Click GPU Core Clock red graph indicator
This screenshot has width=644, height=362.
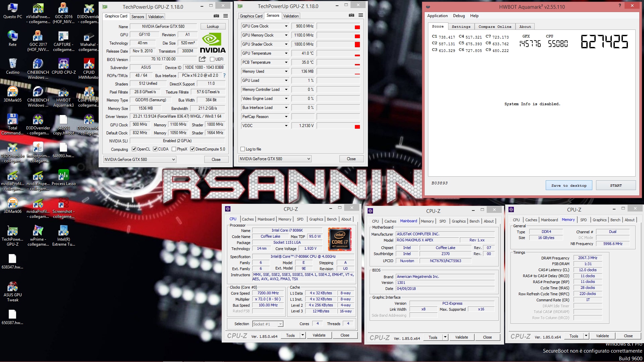point(357,27)
